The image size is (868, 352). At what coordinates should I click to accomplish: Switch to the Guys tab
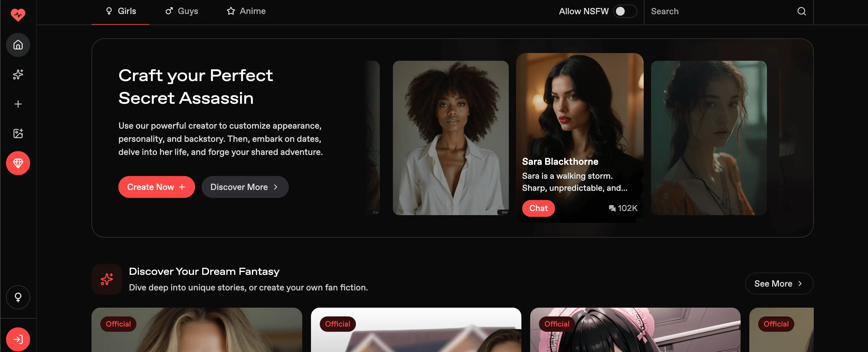pos(182,11)
